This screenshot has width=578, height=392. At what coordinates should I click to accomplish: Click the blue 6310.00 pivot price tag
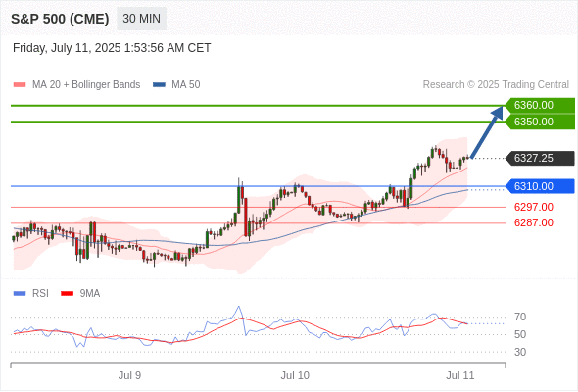[540, 186]
